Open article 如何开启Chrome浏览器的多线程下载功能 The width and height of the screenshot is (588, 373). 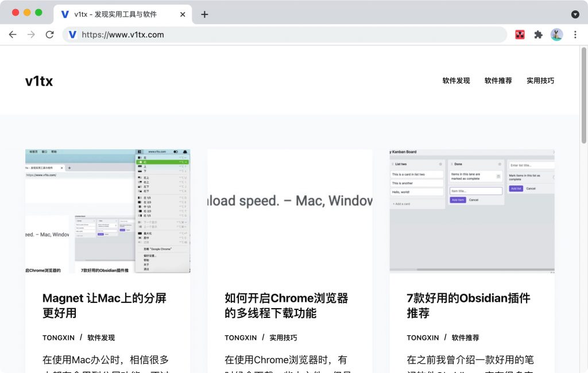click(x=287, y=305)
